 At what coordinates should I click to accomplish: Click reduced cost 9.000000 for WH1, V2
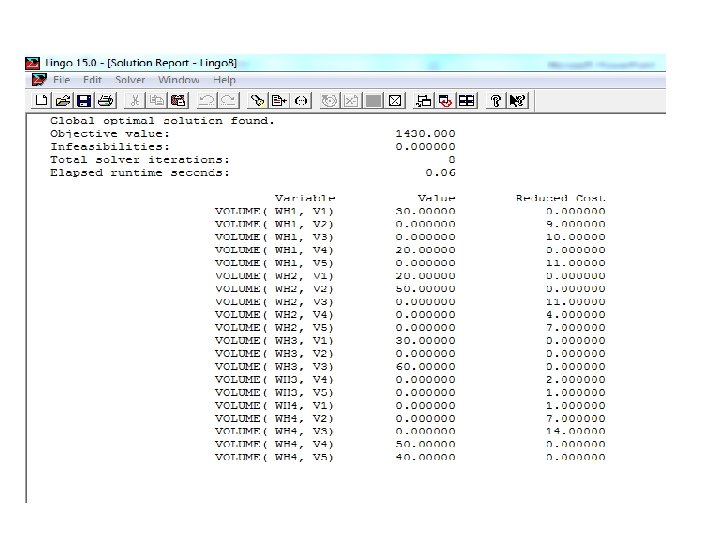(575, 224)
